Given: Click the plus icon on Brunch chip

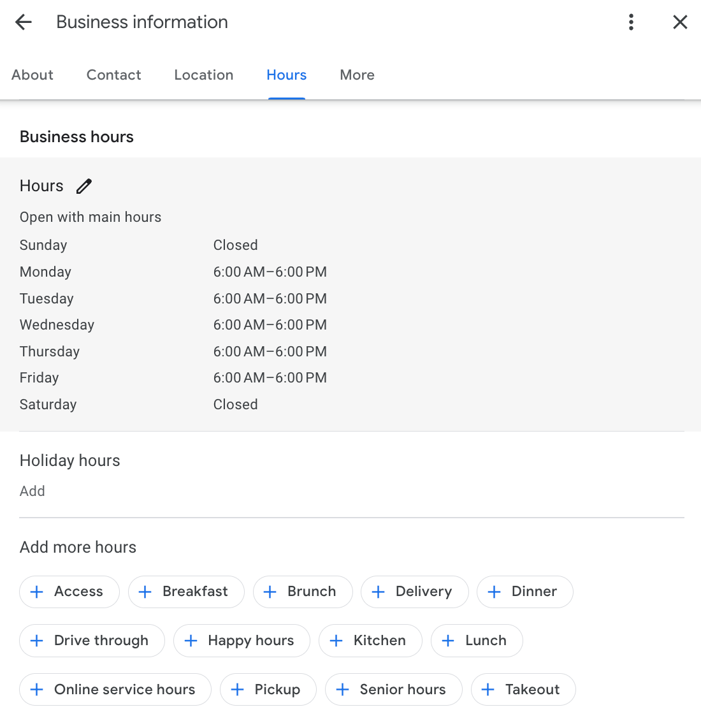Looking at the screenshot, I should click(270, 592).
